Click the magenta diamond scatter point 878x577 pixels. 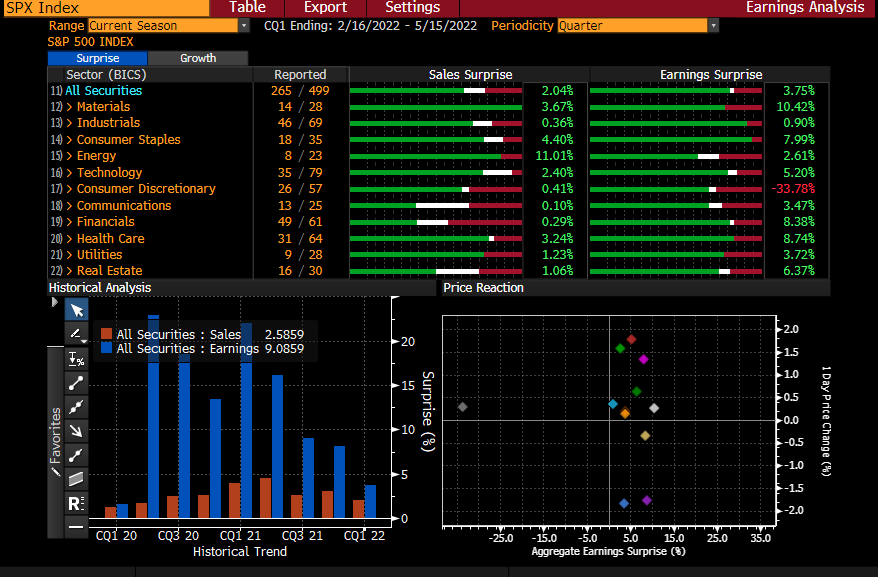click(643, 360)
